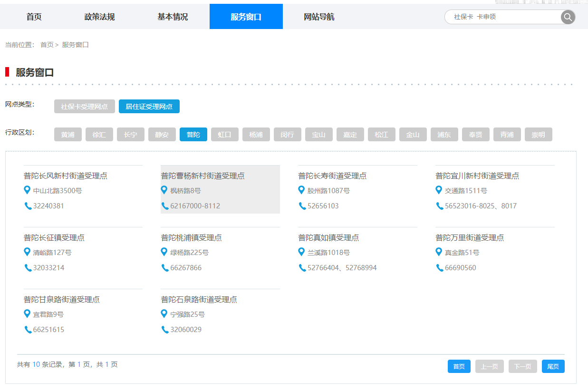This screenshot has height=392, width=588.
Task: Click location pin icon beside 清峪路127号
Action: pos(27,252)
